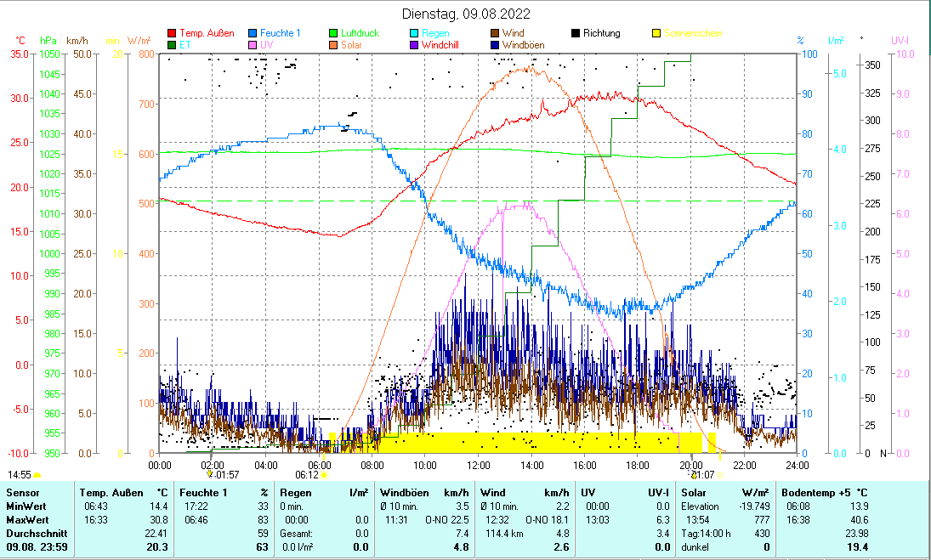
Task: Click the cyan Regen legend swatch
Action: 414,33
